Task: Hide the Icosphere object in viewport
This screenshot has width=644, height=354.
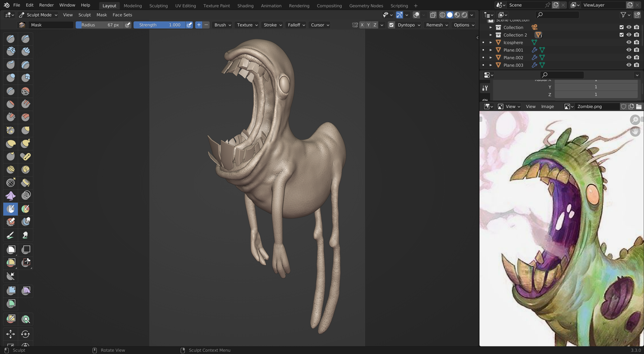Action: (628, 42)
